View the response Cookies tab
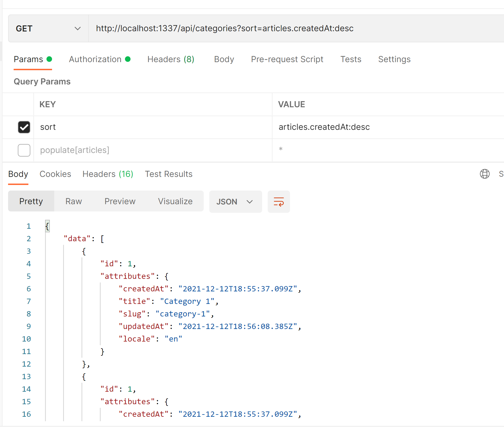Viewport: 504px width, 429px height. [55, 174]
